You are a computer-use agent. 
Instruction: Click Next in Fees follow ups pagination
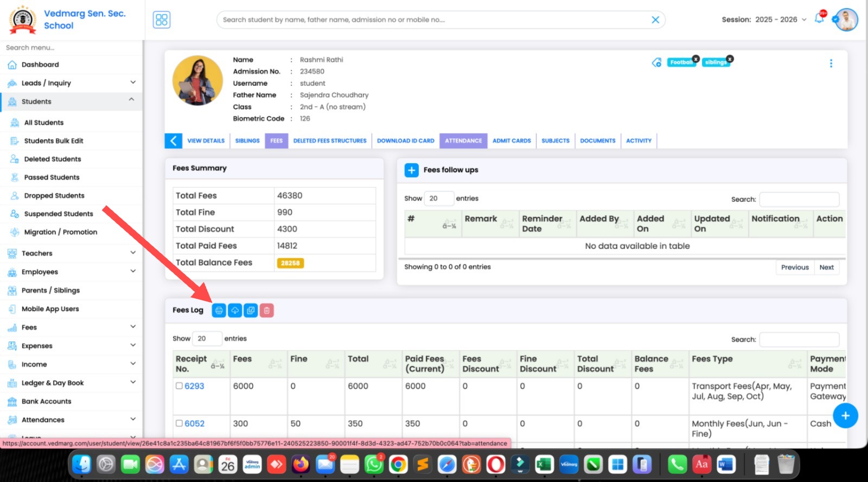(826, 267)
